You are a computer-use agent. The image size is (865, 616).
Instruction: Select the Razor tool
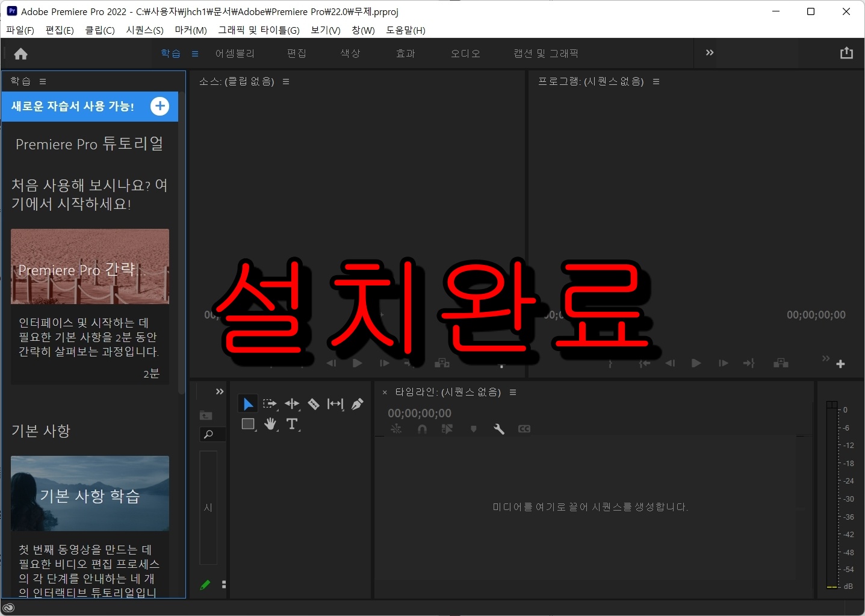[313, 403]
